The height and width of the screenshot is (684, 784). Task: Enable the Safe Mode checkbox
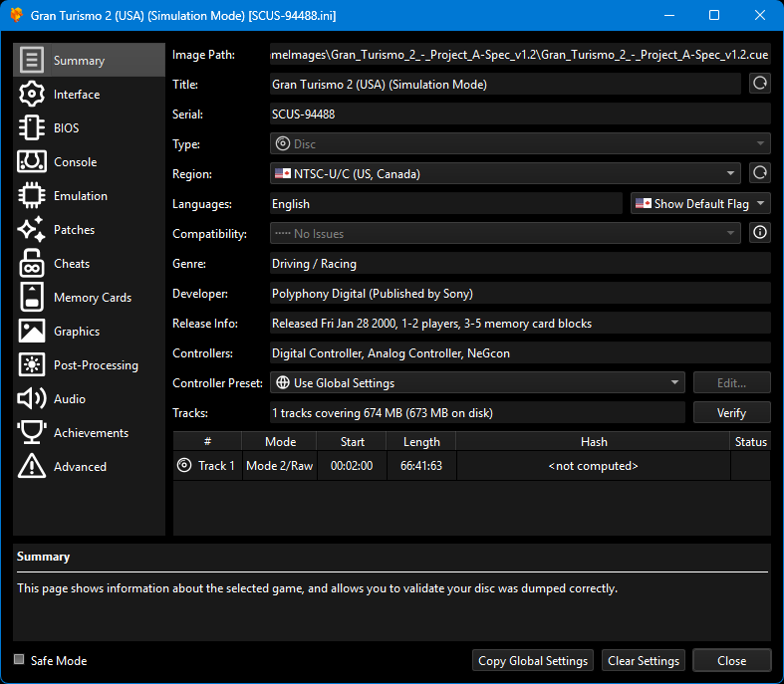pos(19,660)
